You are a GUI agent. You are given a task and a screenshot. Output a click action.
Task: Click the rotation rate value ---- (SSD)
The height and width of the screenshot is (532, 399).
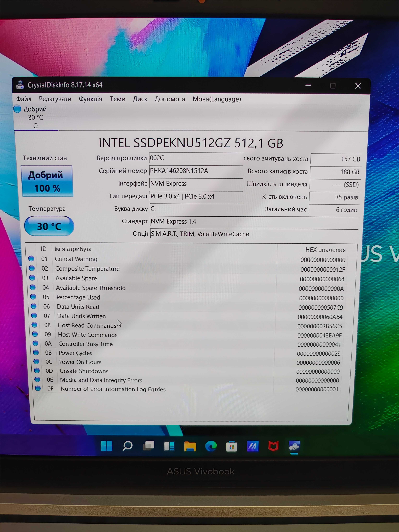coord(335,185)
